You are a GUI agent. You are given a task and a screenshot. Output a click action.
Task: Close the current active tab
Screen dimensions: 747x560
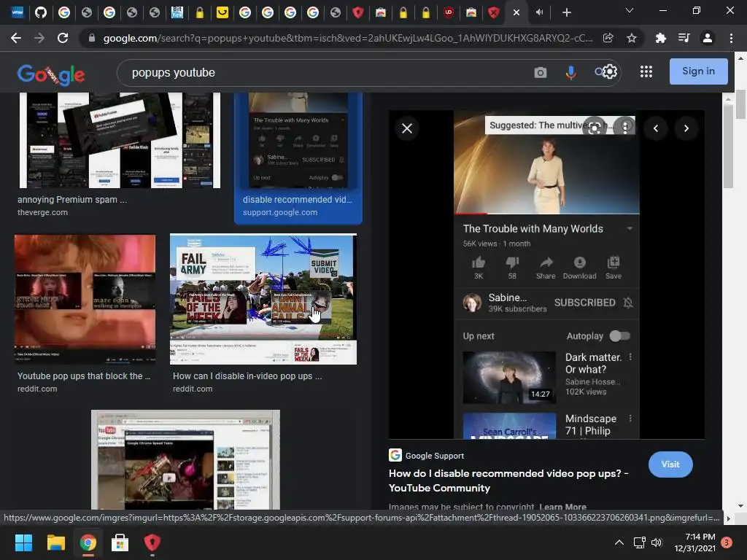516,13
